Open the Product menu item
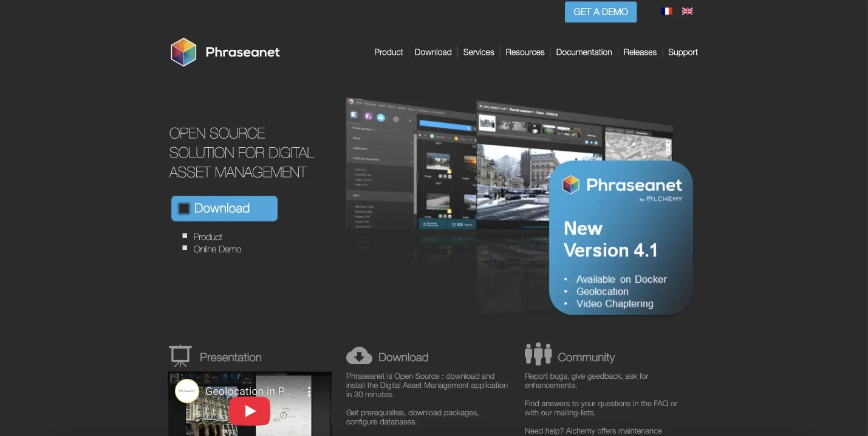This screenshot has width=868, height=436. click(x=388, y=52)
